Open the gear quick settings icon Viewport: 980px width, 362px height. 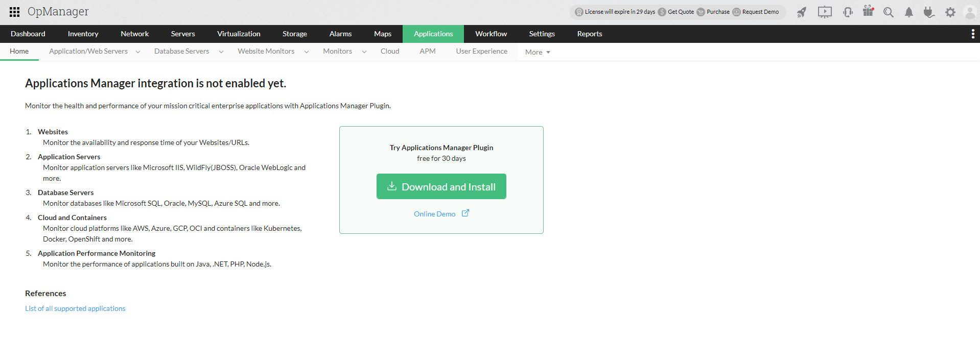click(950, 12)
